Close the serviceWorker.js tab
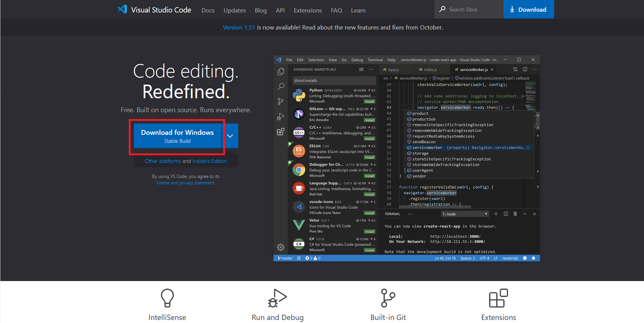 click(x=492, y=70)
